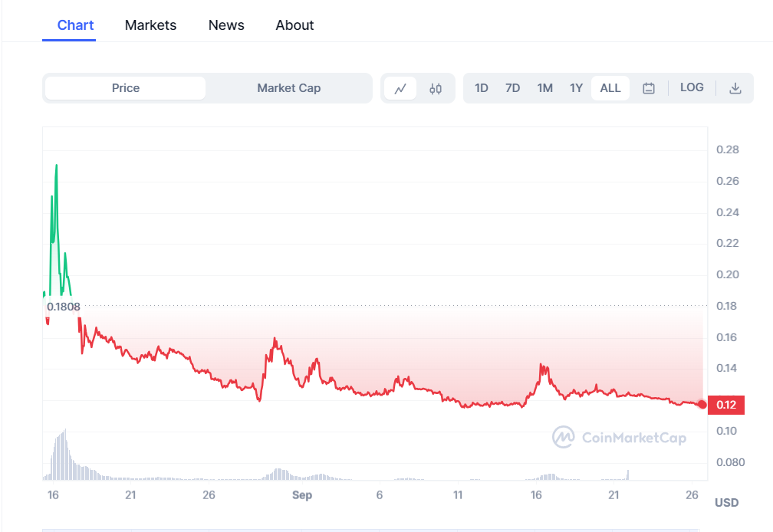Click the 0.12 current price label

pyautogui.click(x=726, y=405)
